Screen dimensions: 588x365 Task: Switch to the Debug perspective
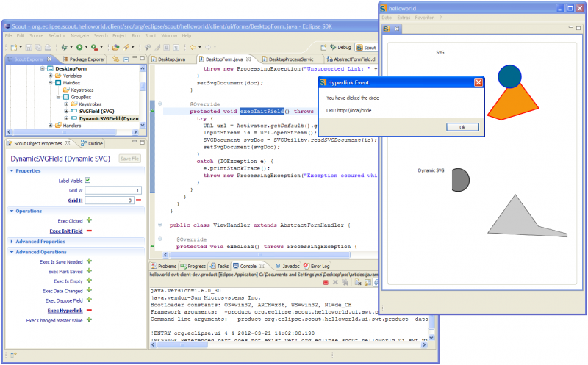[340, 48]
